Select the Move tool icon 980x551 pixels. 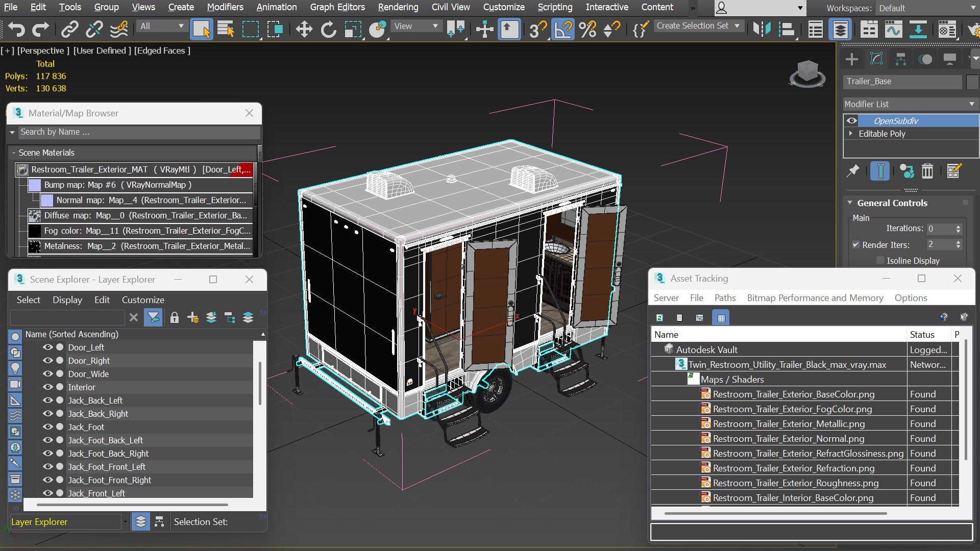click(x=304, y=29)
